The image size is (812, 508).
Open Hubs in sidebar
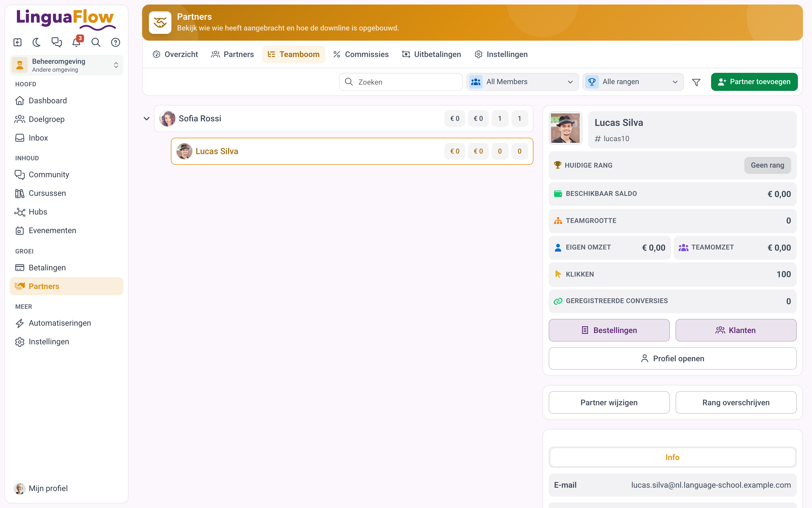click(x=67, y=212)
